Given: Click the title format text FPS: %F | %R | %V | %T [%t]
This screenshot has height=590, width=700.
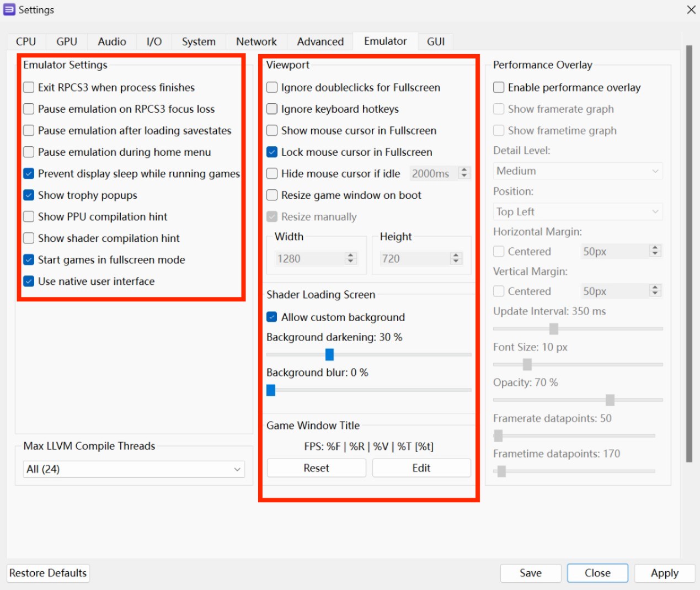Looking at the screenshot, I should 368,447.
